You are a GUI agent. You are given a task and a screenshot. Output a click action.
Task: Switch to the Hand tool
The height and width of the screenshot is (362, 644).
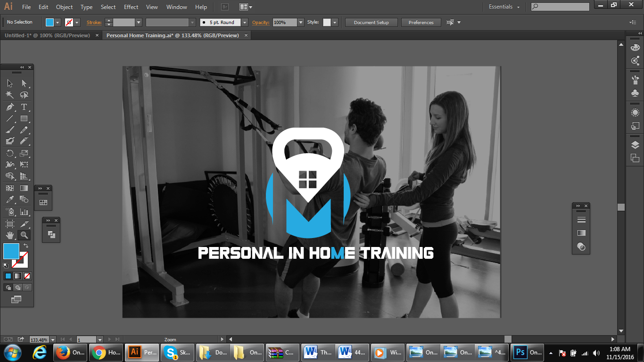[x=10, y=235]
